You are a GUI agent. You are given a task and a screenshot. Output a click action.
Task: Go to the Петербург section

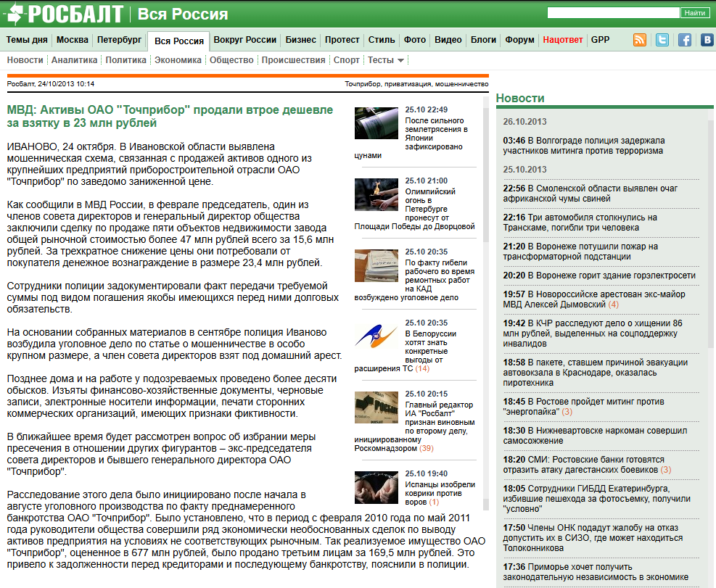coord(119,40)
